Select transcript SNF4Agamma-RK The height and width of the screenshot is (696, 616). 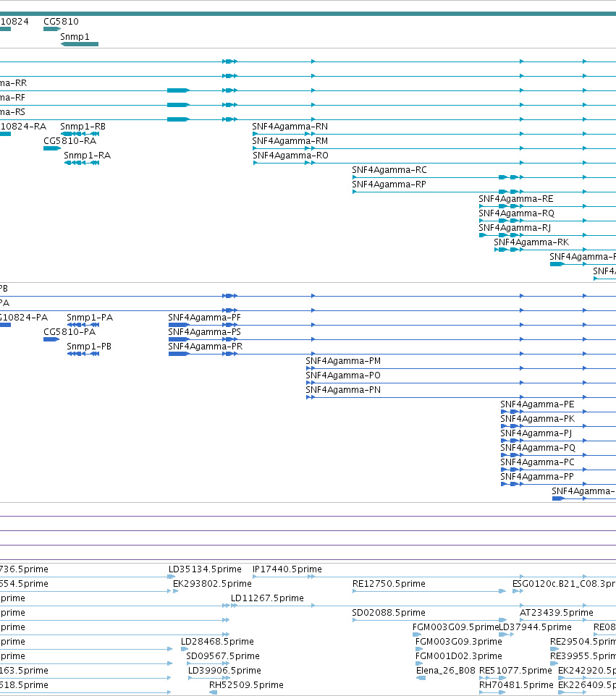pos(531,242)
